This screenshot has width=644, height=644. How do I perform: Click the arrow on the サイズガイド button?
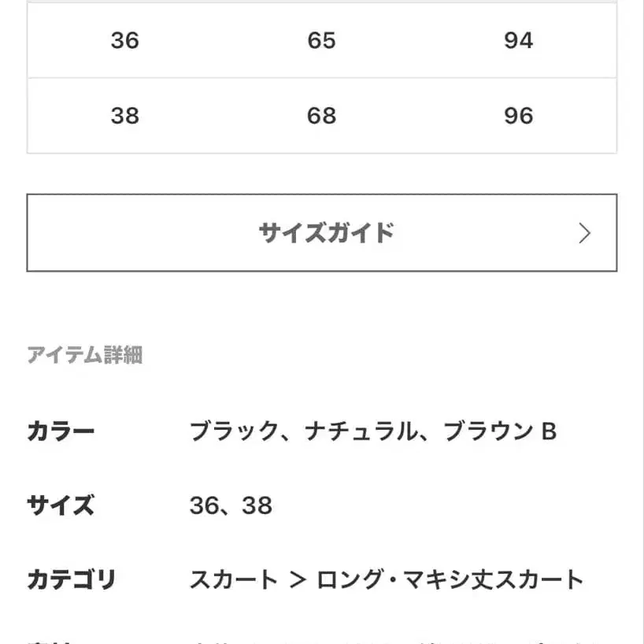coord(584,233)
